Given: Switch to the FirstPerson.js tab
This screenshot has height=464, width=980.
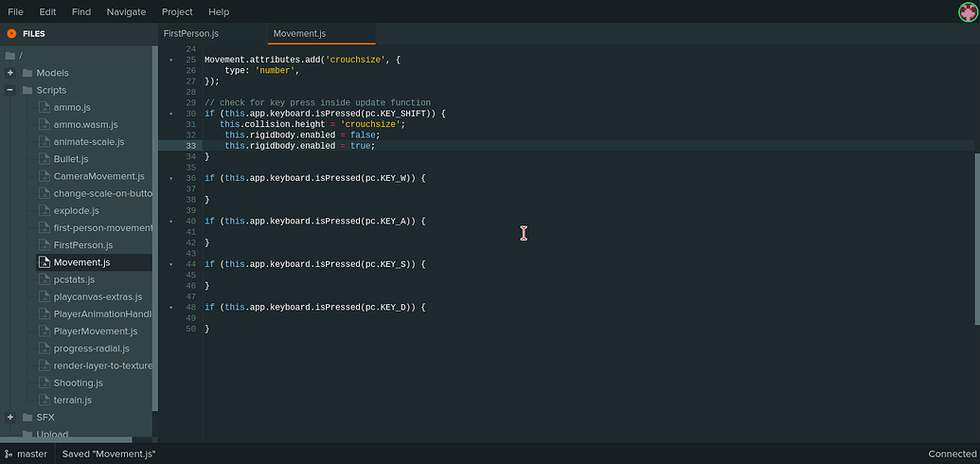Looking at the screenshot, I should click(191, 33).
